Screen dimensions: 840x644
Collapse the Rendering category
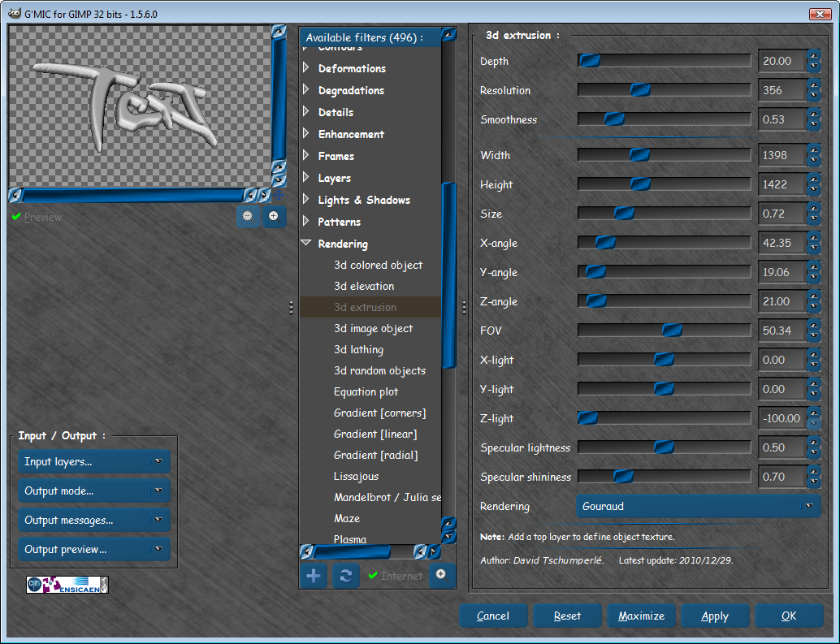306,243
